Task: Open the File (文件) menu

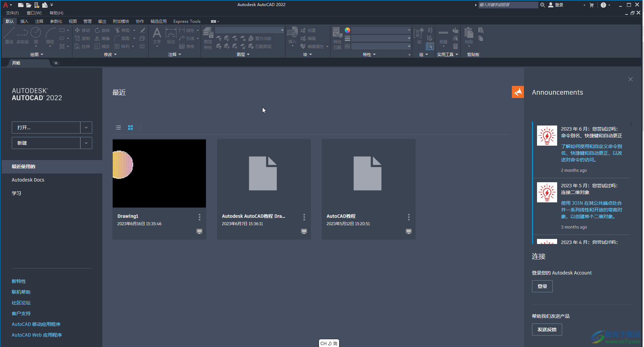Action: (x=12, y=13)
